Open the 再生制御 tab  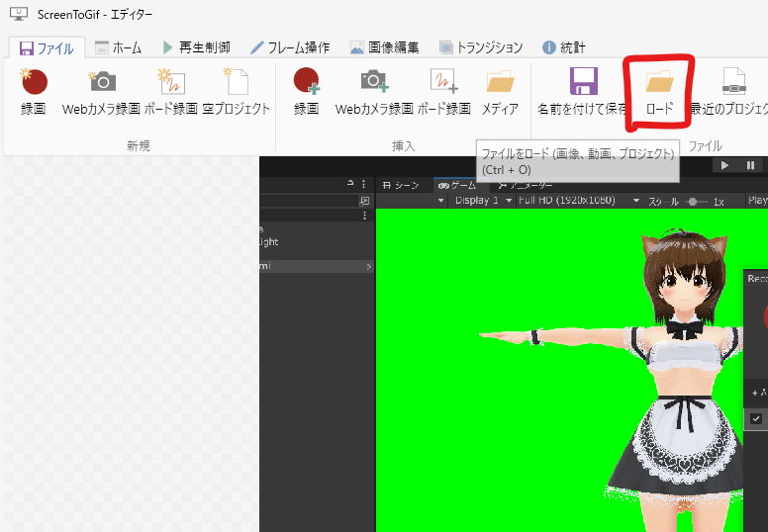(196, 47)
